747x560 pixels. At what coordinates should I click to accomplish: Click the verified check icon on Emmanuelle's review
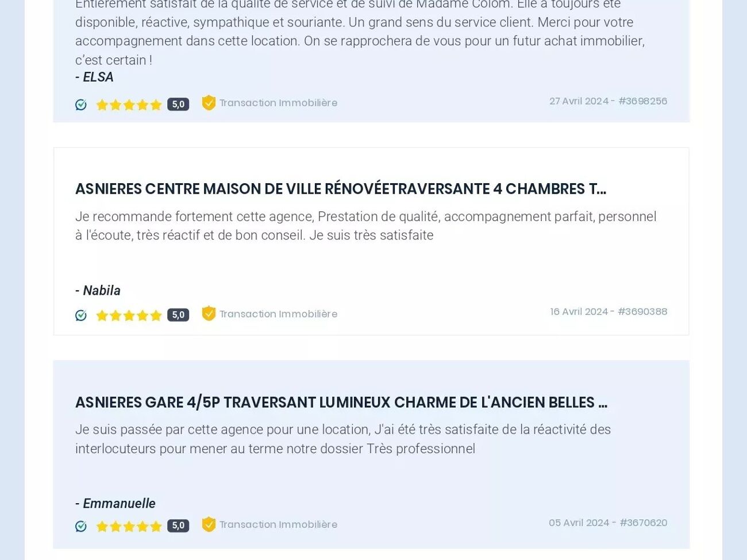point(81,526)
